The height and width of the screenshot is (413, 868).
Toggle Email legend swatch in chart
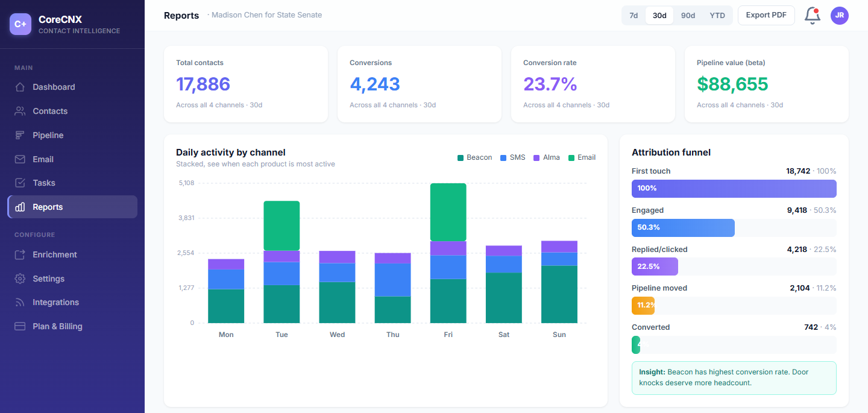(x=571, y=158)
